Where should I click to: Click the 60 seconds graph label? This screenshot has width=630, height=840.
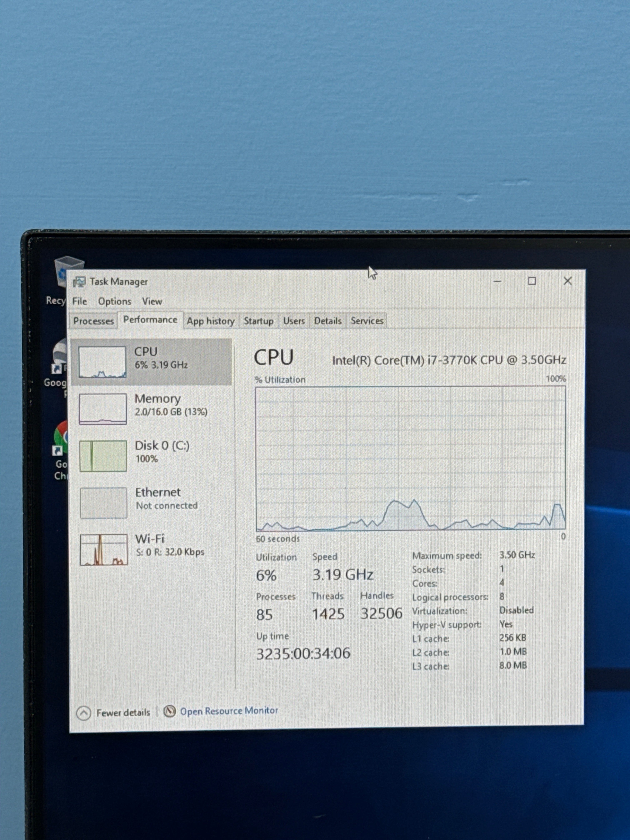(x=277, y=539)
